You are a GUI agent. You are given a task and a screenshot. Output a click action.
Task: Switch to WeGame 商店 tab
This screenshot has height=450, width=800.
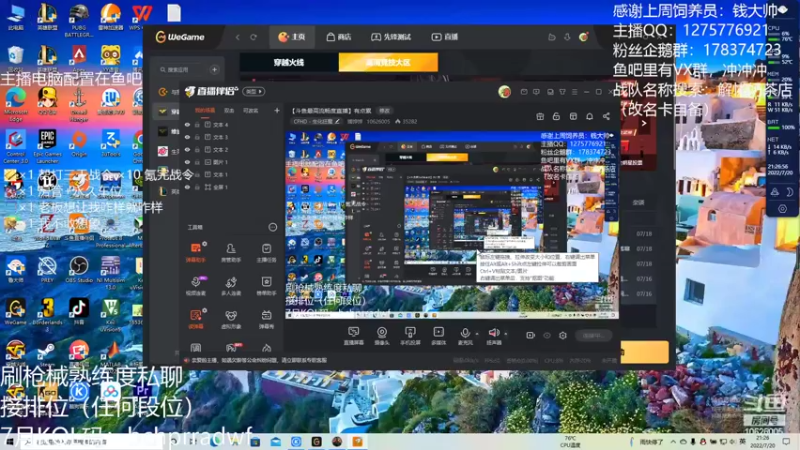339,37
